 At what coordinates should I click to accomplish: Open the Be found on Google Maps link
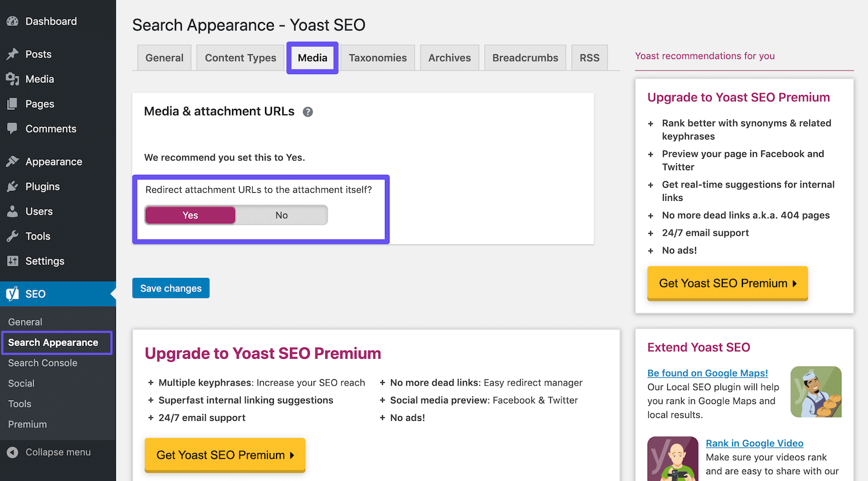(x=707, y=373)
